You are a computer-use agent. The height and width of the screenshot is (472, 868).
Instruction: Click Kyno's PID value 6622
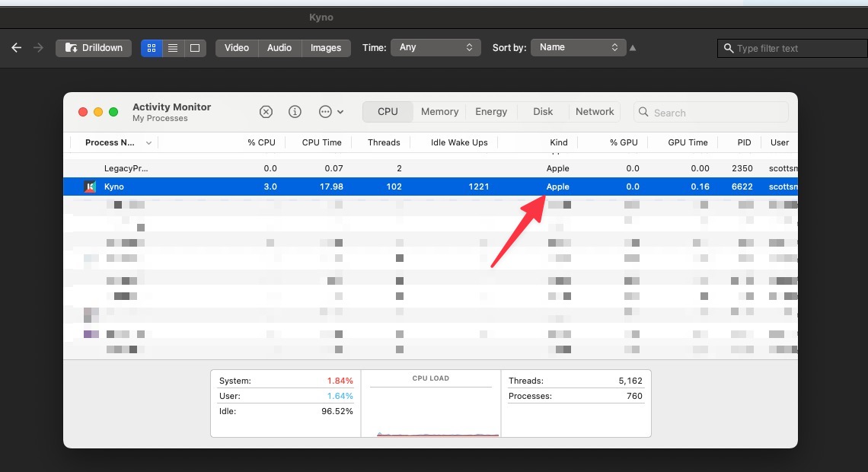coord(742,187)
